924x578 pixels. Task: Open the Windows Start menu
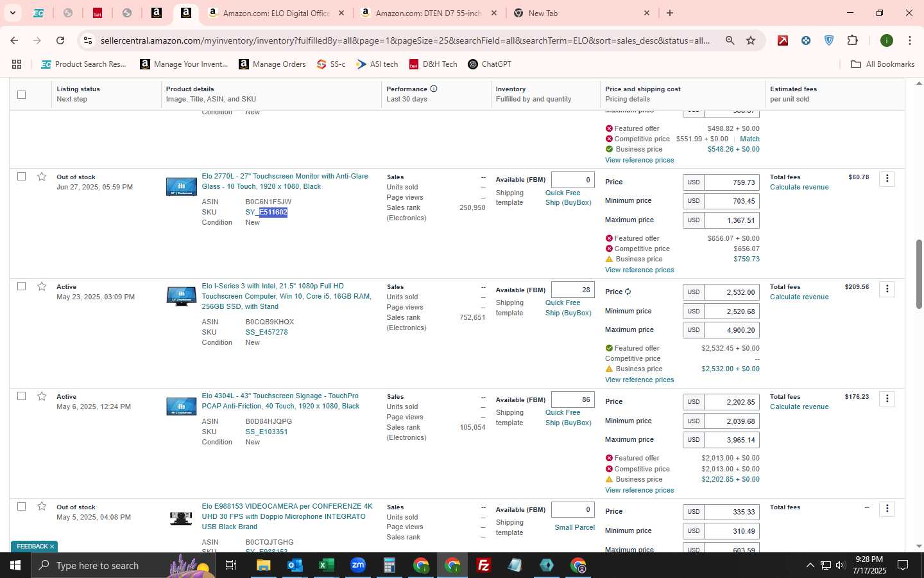(x=15, y=565)
